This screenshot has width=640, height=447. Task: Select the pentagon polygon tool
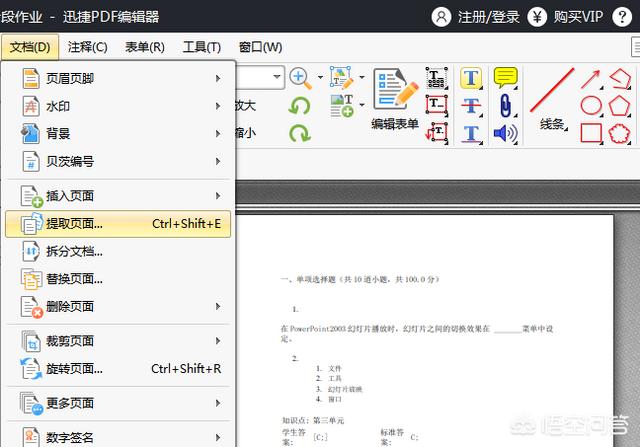620,106
